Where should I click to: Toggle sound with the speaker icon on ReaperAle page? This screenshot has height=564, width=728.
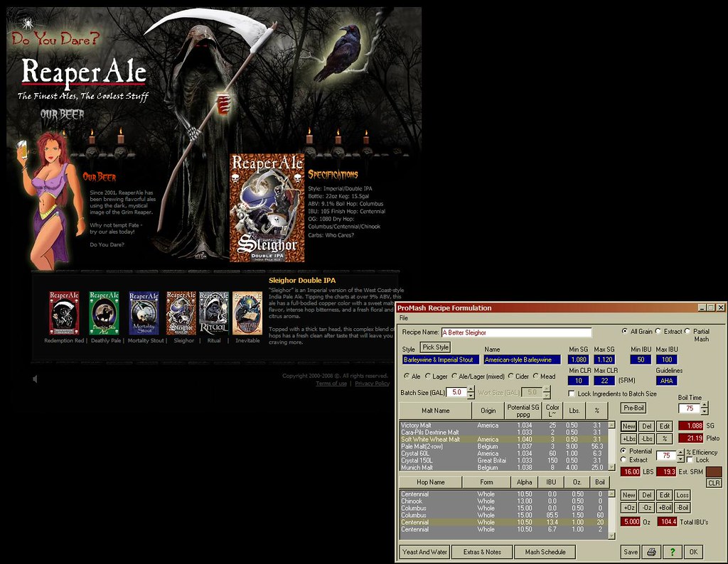[x=36, y=379]
